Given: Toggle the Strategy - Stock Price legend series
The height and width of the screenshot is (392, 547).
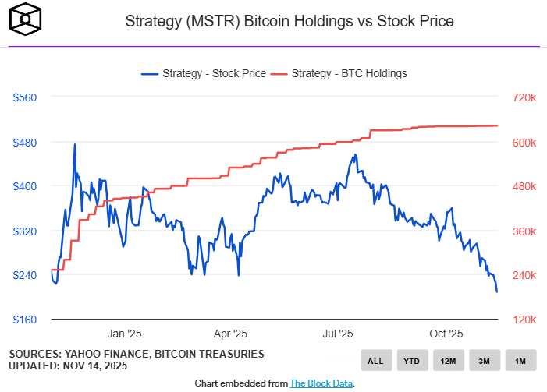Looking at the screenshot, I should 204,73.
